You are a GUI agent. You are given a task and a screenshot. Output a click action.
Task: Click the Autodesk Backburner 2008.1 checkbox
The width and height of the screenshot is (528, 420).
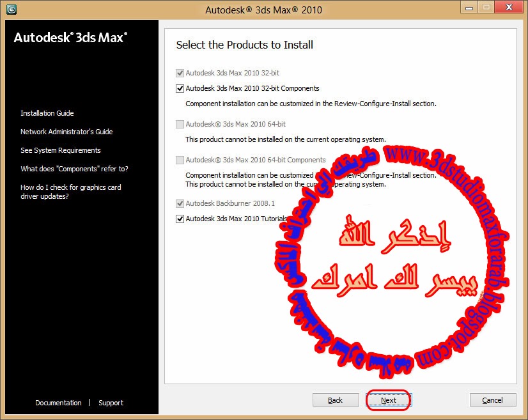tap(180, 203)
